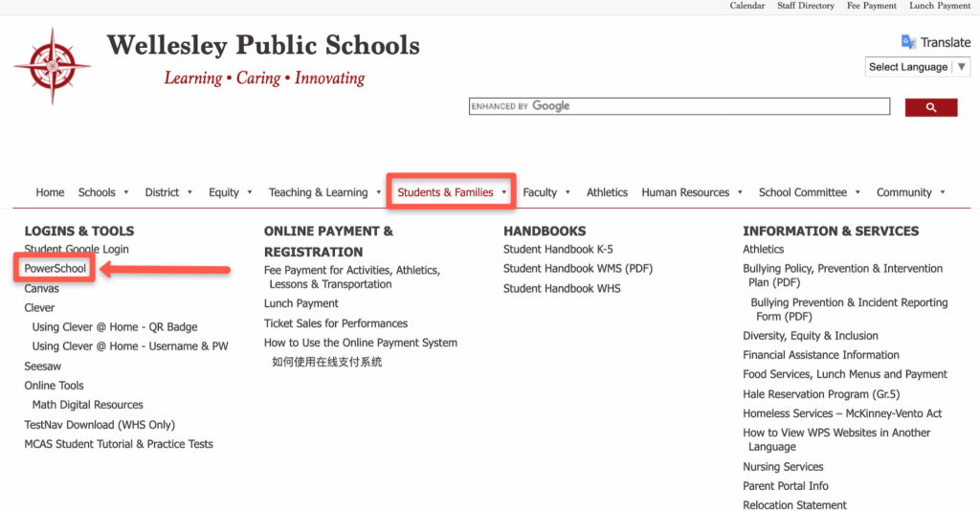The image size is (980, 511).
Task: Open the Students & Families menu
Action: tap(452, 192)
